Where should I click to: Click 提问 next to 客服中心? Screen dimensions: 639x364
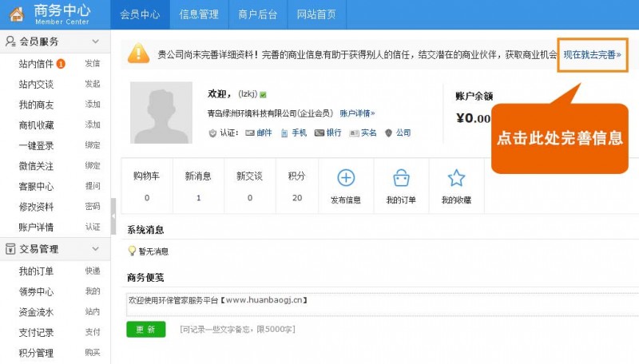coord(93,186)
